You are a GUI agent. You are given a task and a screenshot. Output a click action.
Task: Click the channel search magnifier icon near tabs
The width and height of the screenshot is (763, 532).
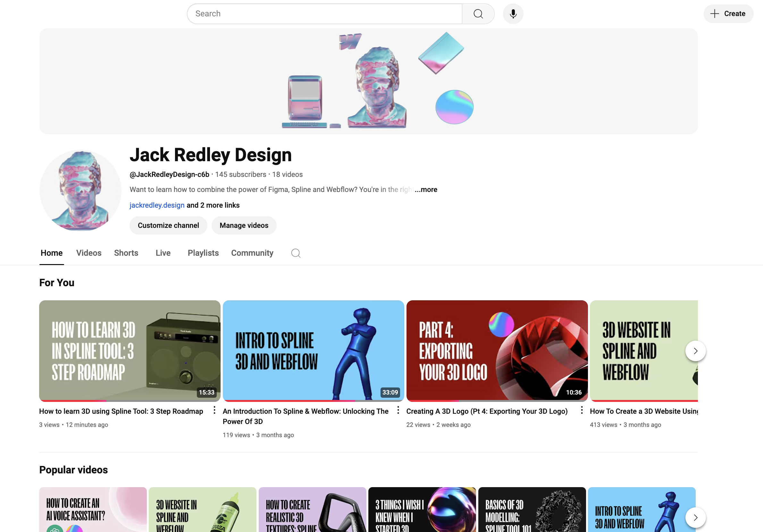296,253
